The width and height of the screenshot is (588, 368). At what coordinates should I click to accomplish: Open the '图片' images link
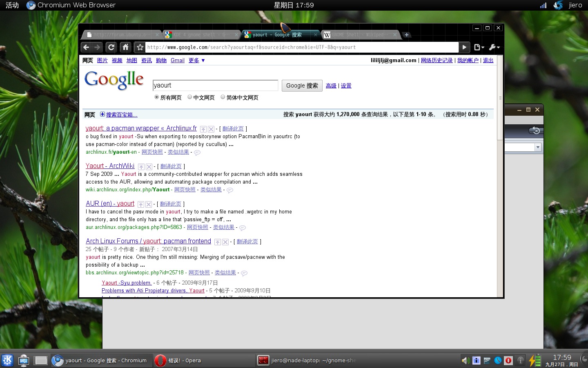pyautogui.click(x=102, y=61)
